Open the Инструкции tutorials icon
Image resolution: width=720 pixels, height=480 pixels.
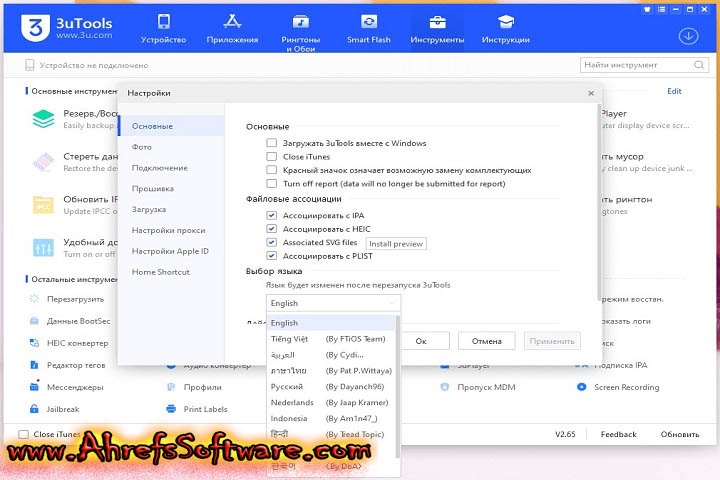point(505,22)
